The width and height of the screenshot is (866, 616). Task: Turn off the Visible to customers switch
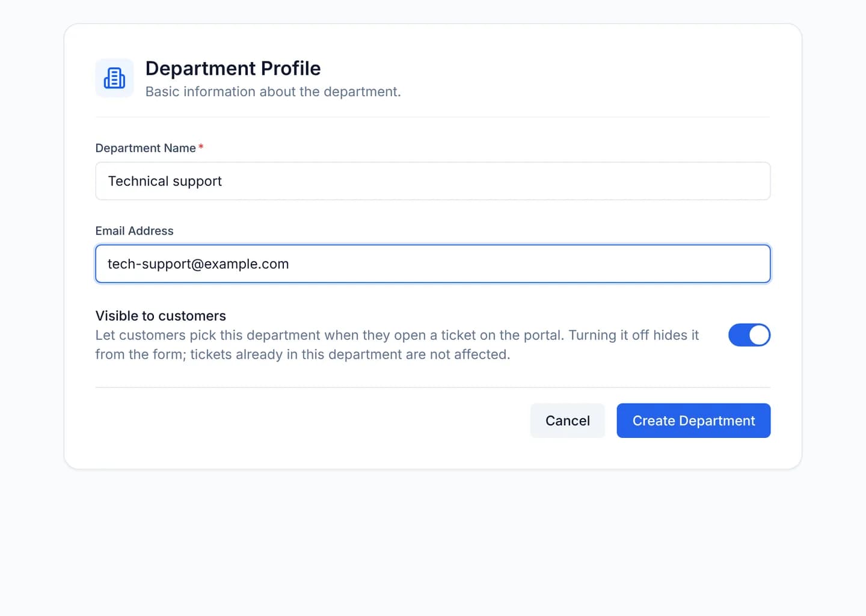[x=749, y=335]
